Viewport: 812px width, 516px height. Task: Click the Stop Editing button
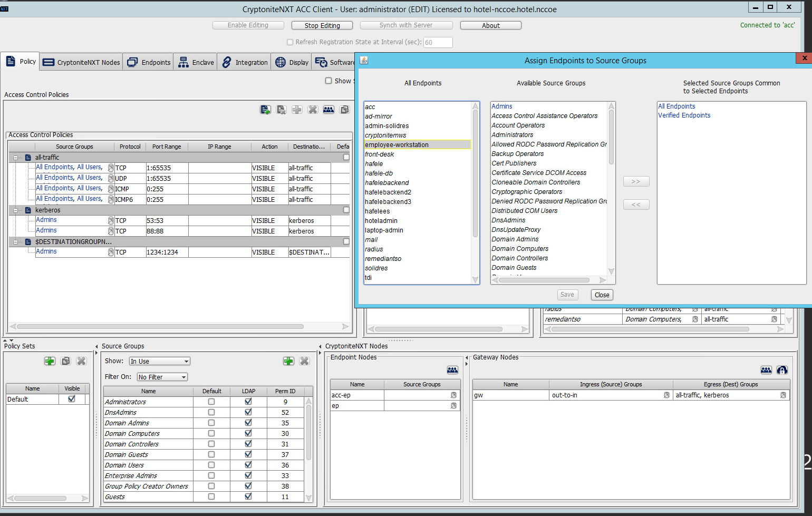322,25
